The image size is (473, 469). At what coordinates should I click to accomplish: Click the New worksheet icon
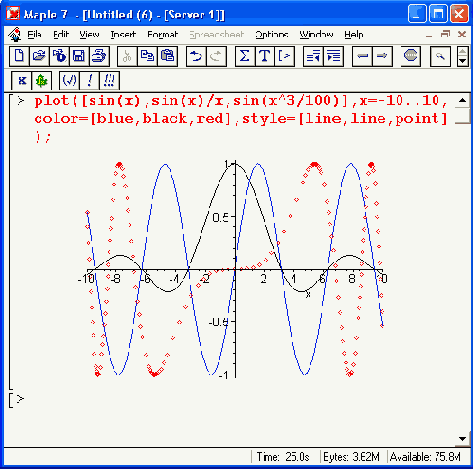tap(19, 56)
